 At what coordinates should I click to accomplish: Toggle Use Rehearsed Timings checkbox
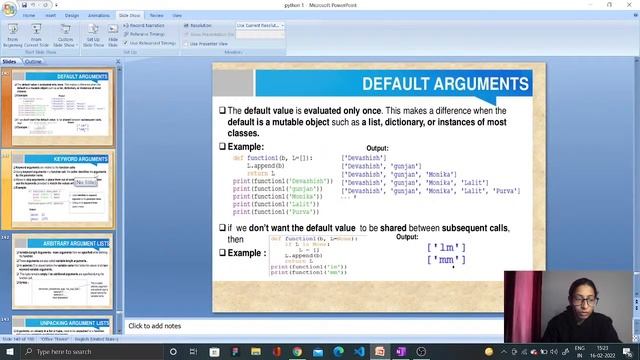coord(126,43)
